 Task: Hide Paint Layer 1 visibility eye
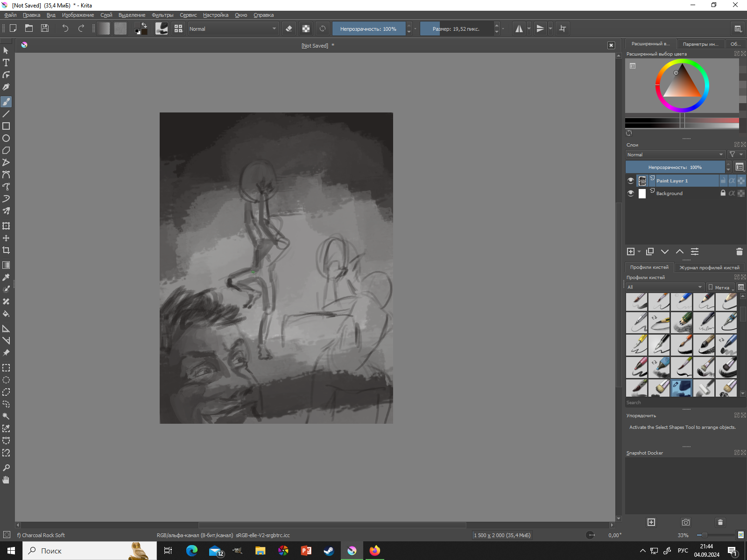click(x=631, y=181)
